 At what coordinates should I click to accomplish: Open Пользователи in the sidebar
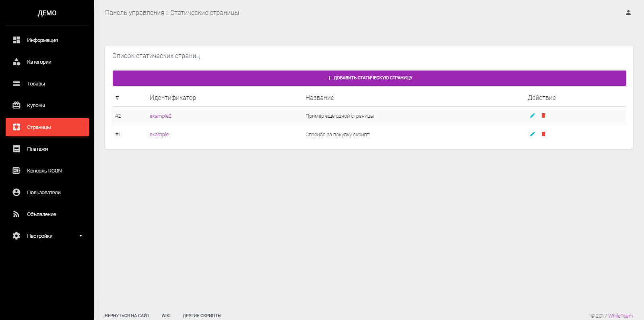point(47,192)
